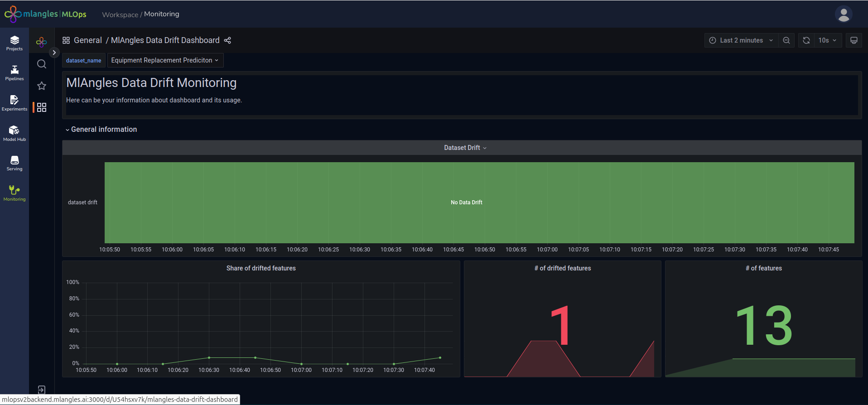This screenshot has width=868, height=405.
Task: Open the user profile avatar
Action: 844,14
